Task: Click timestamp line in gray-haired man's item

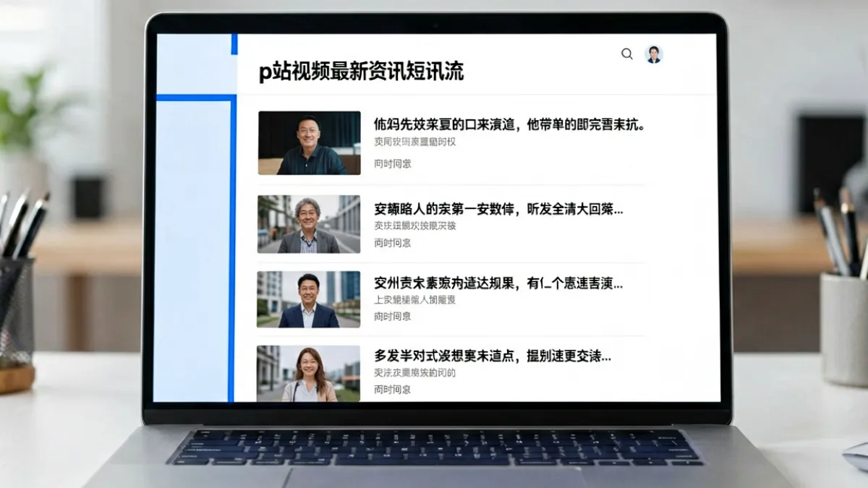Action: 393,243
